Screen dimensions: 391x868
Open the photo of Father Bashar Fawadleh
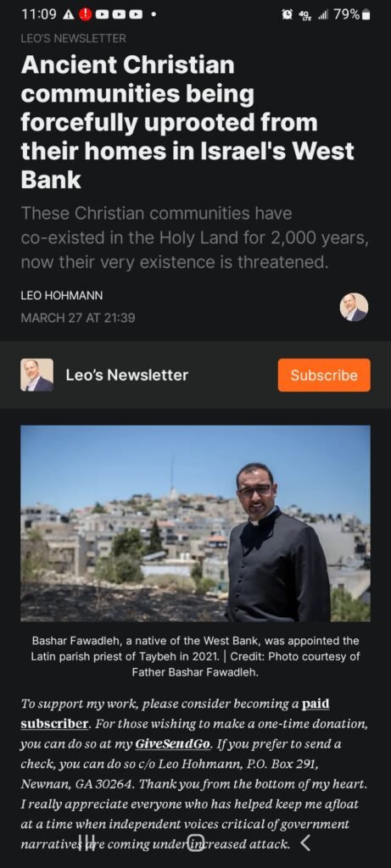(195, 523)
